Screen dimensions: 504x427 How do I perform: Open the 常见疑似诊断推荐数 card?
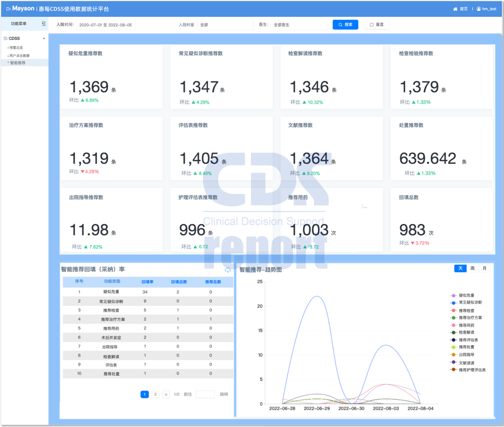pyautogui.click(x=221, y=76)
